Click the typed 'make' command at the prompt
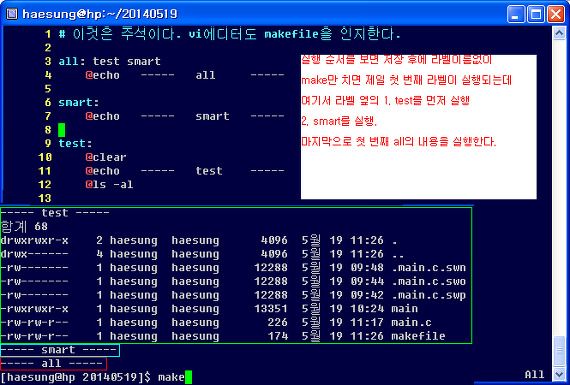This screenshot has height=385, width=570. [x=171, y=377]
